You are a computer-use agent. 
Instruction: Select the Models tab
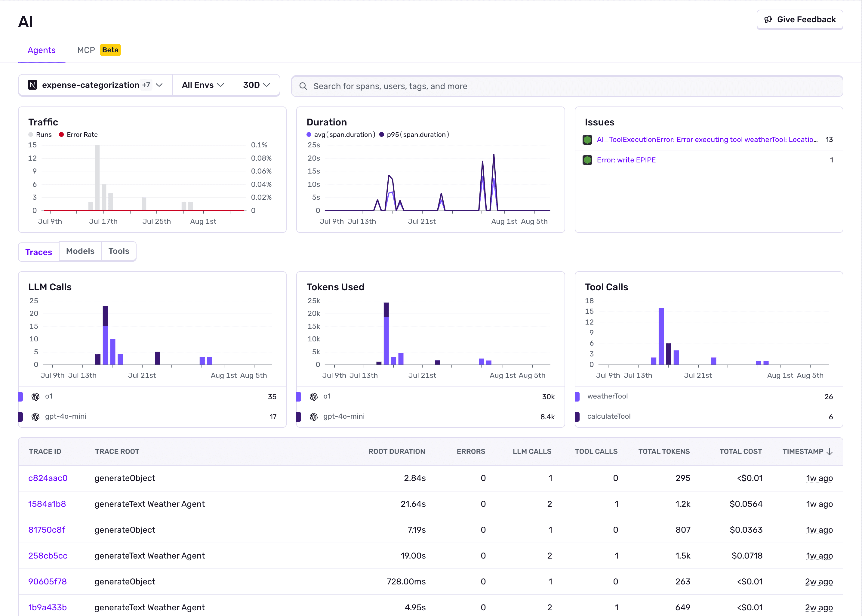pos(80,251)
